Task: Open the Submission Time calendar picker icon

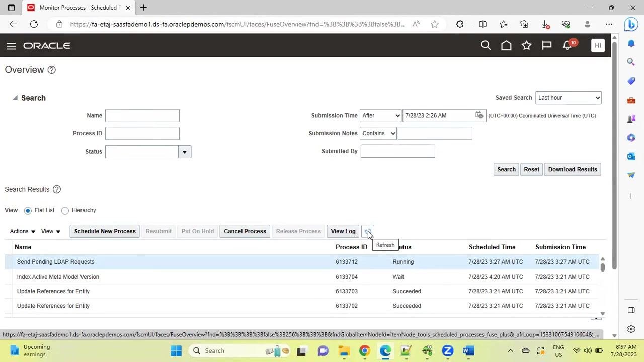Action: pyautogui.click(x=479, y=115)
